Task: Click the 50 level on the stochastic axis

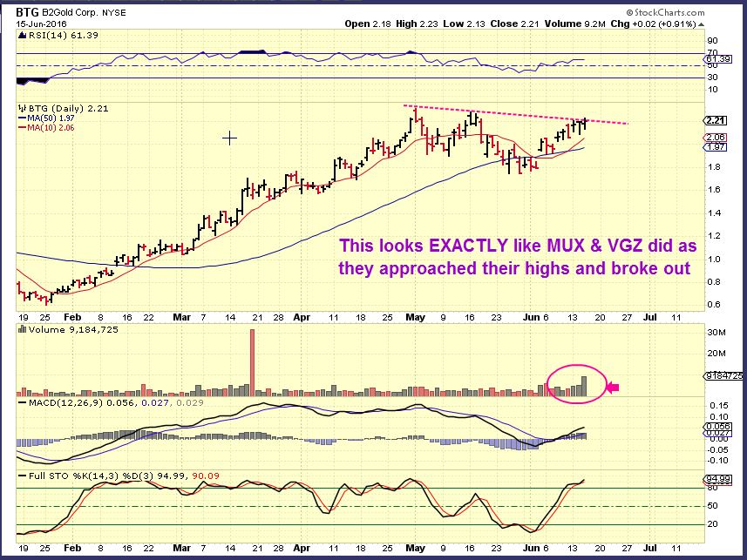Action: 712,506
